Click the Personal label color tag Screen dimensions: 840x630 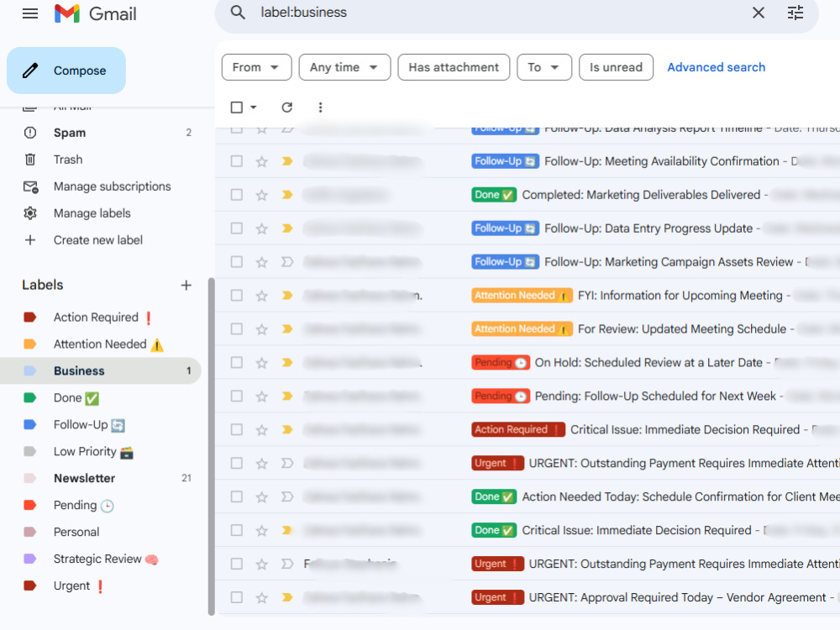[x=30, y=532]
